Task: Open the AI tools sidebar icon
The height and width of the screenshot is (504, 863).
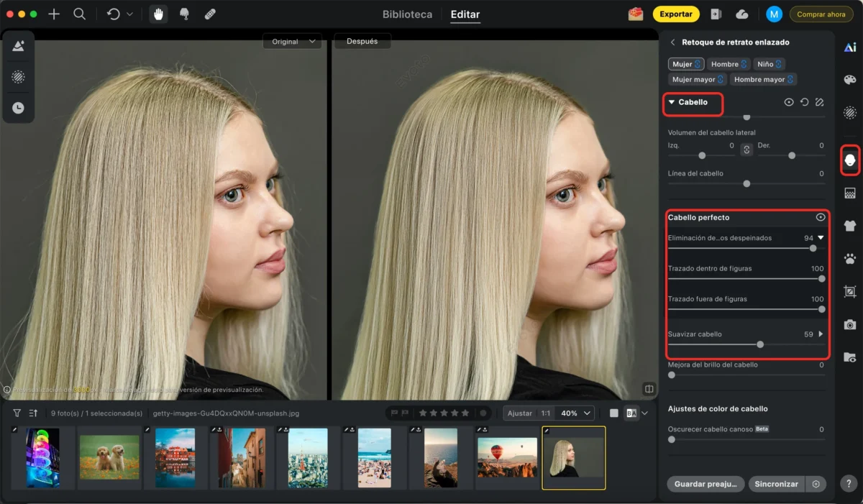Action: tap(849, 47)
